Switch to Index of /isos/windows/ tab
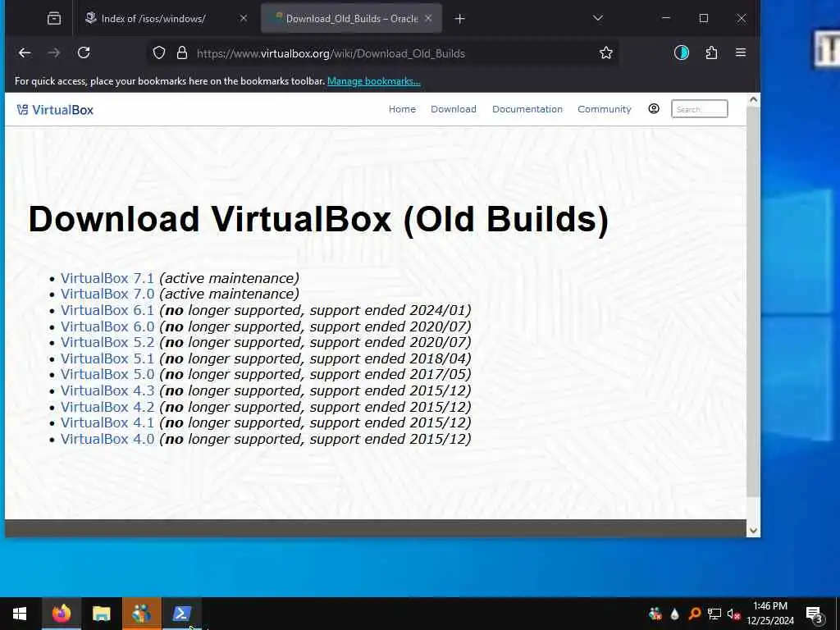 pos(153,19)
